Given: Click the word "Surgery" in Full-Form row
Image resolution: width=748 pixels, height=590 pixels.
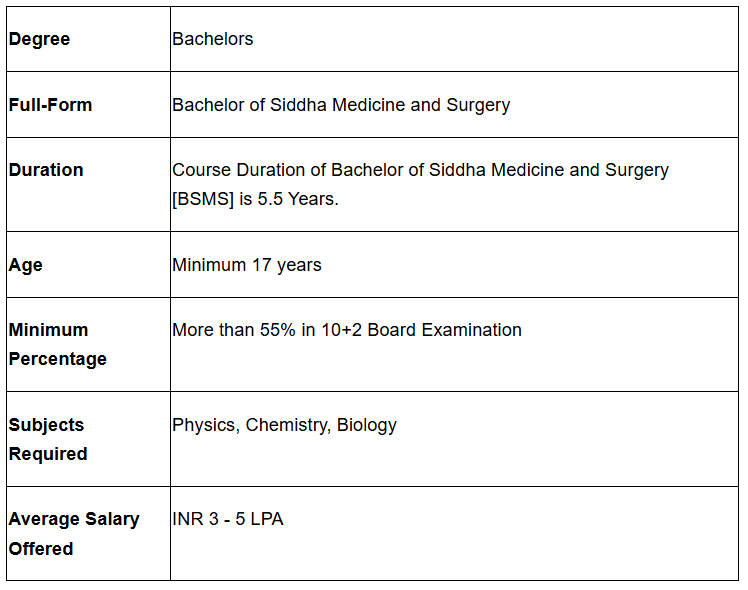Looking at the screenshot, I should (x=478, y=105).
